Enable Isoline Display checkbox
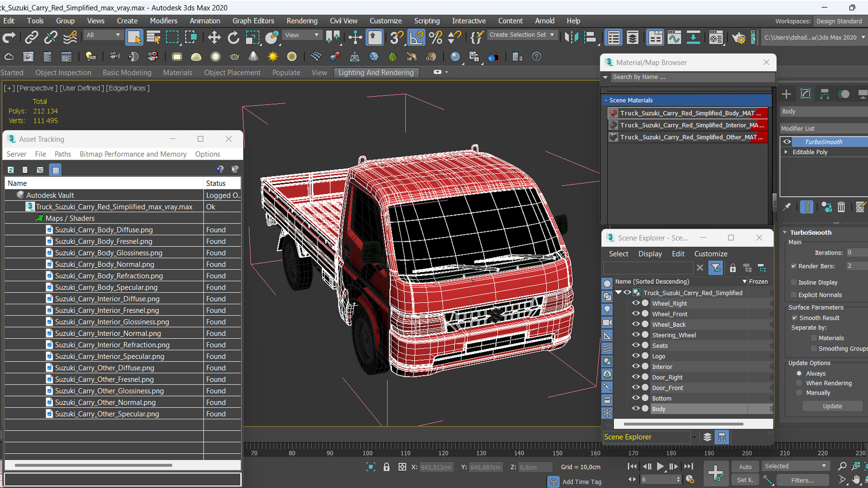The width and height of the screenshot is (868, 488). (x=793, y=282)
